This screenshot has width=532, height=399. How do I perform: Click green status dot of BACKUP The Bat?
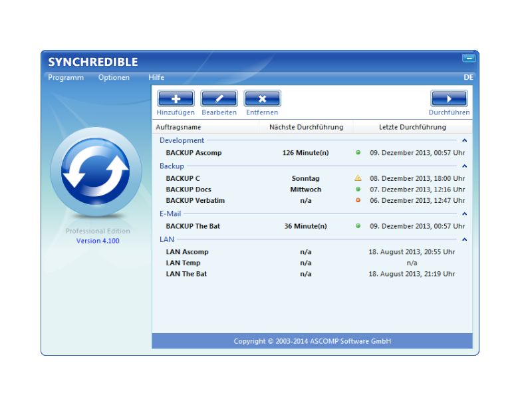(x=358, y=226)
